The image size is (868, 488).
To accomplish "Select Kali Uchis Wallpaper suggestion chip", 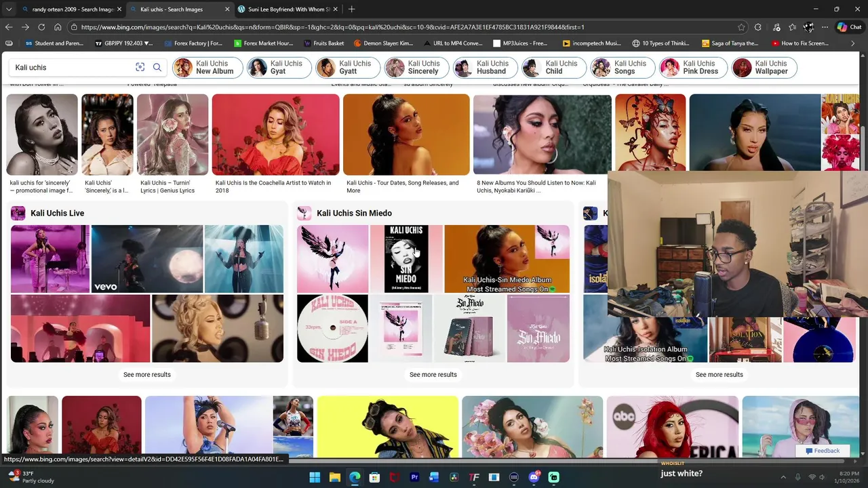I will point(764,68).
